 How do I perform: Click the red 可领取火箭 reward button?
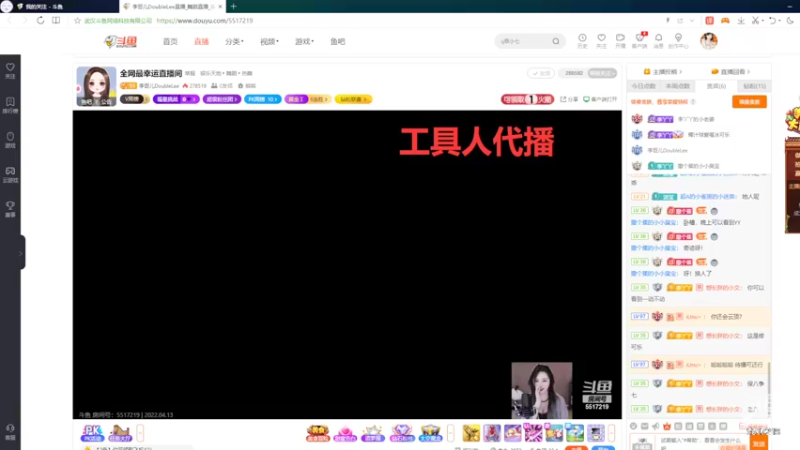click(527, 99)
